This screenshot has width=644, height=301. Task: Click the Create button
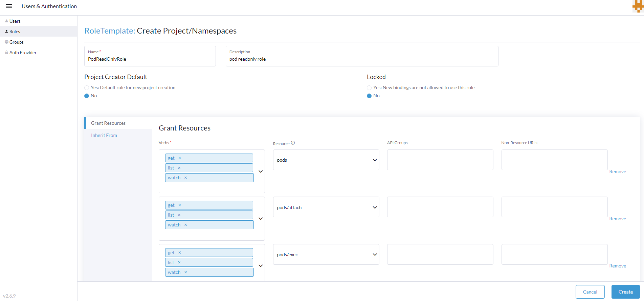(625, 292)
